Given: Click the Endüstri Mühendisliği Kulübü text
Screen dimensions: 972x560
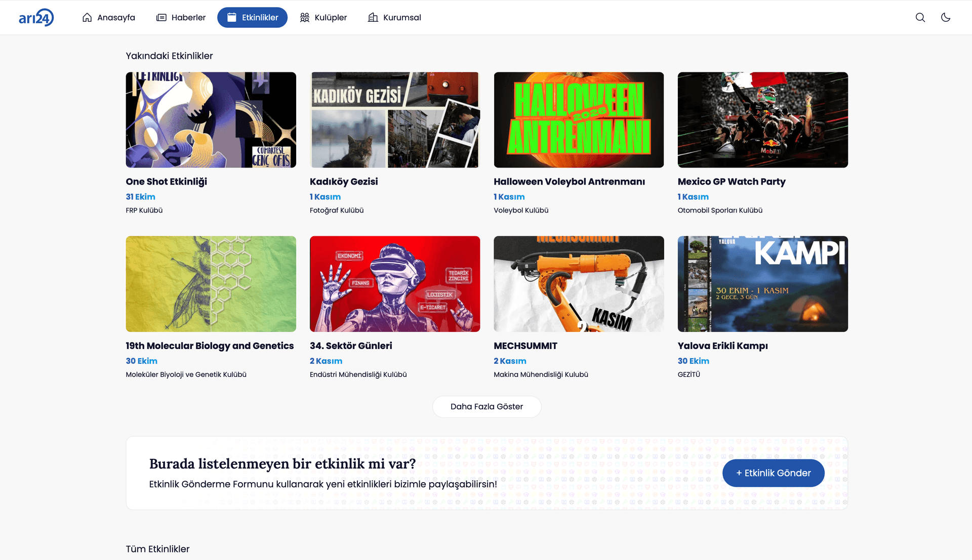Looking at the screenshot, I should pyautogui.click(x=358, y=375).
